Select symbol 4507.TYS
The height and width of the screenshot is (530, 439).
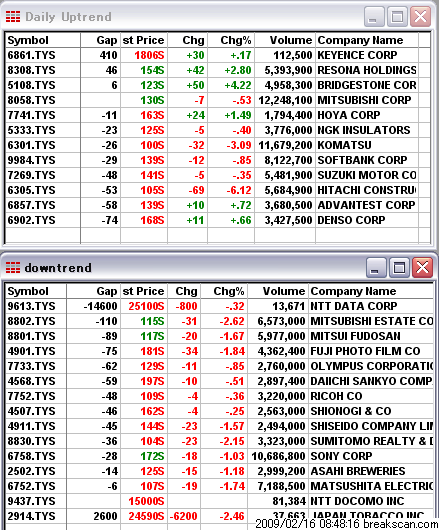[31, 411]
